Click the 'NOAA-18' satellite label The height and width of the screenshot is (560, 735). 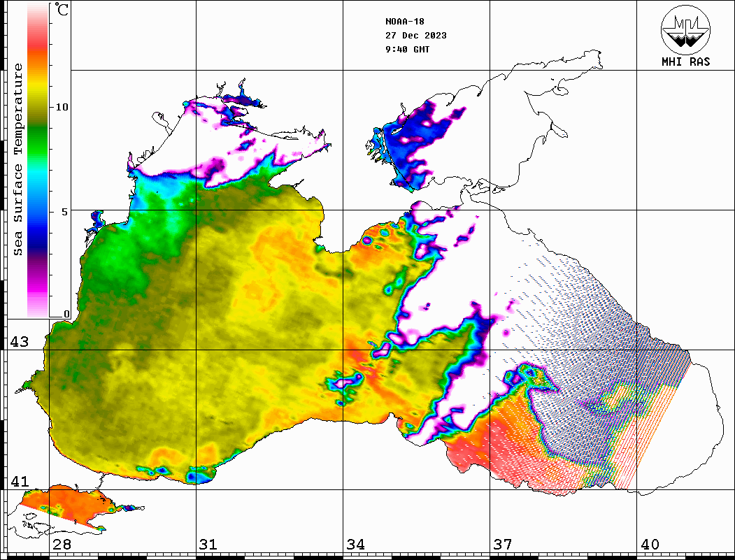tap(404, 22)
